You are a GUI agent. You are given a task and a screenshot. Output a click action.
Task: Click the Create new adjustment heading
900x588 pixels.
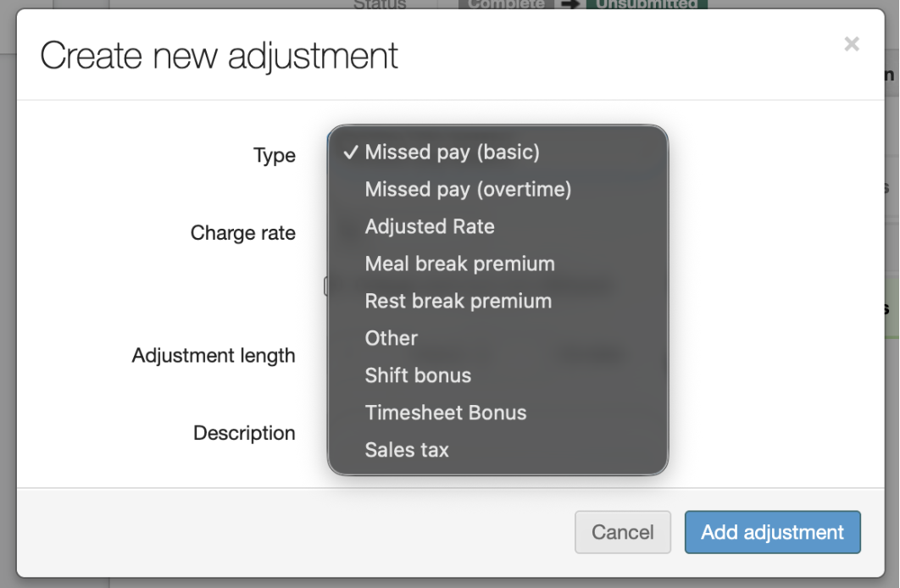(219, 56)
